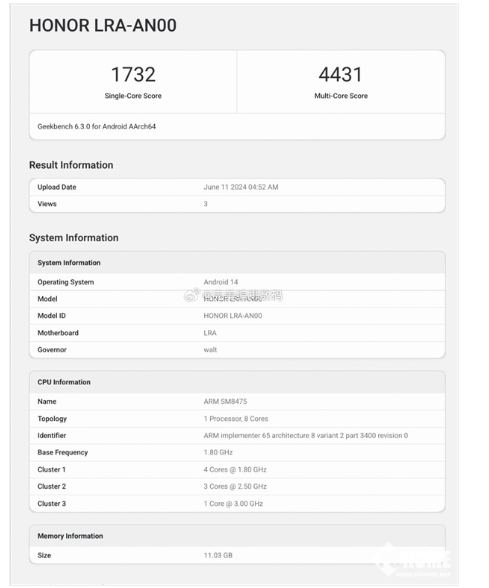Select the Android 14 value
Image resolution: width=489 pixels, height=588 pixels.
tap(220, 282)
